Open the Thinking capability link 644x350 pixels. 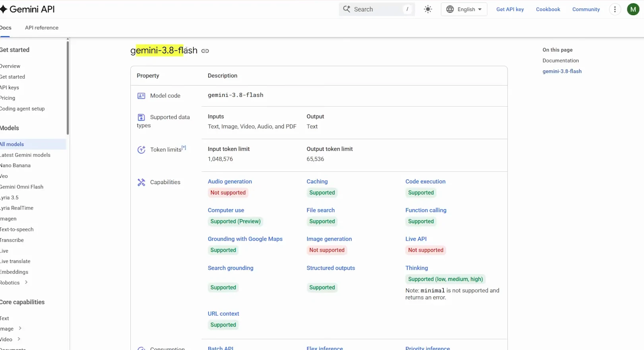click(x=417, y=268)
